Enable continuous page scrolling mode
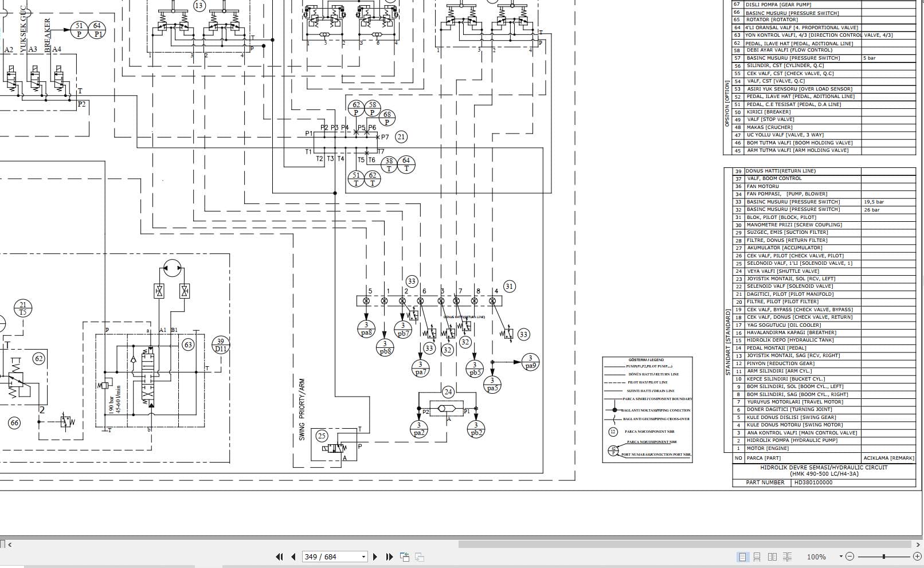The height and width of the screenshot is (568, 924). pyautogui.click(x=757, y=557)
